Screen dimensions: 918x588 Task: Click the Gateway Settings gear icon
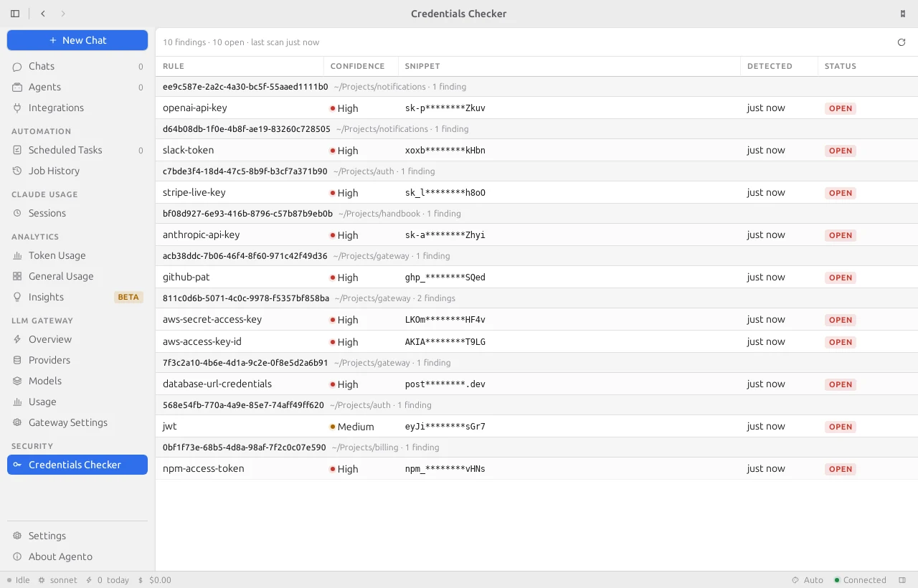pos(17,422)
